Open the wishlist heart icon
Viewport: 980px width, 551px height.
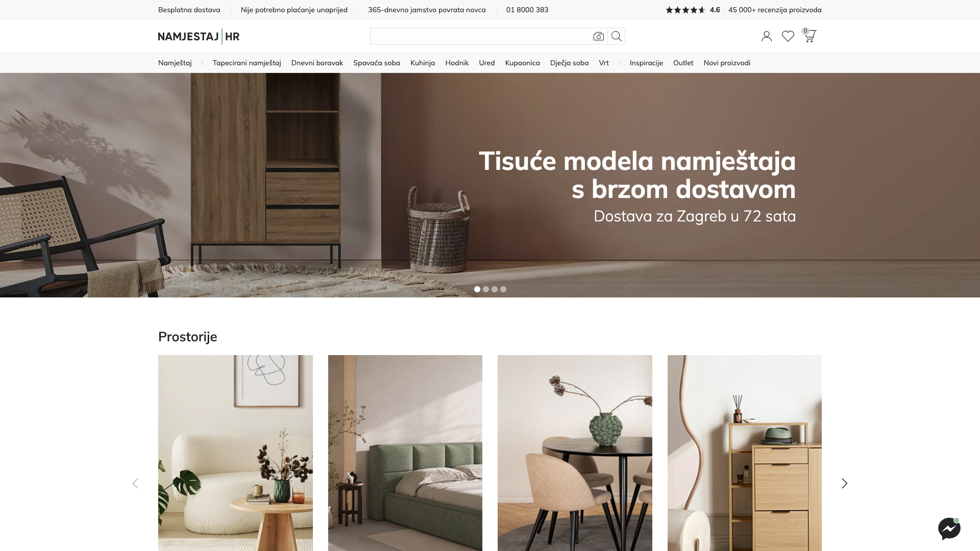(x=788, y=36)
